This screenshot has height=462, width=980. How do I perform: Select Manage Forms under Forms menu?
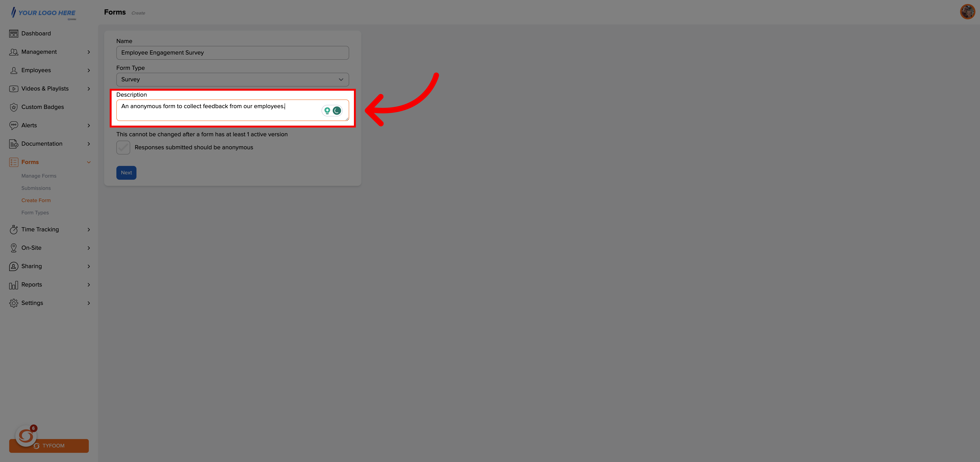coord(39,176)
